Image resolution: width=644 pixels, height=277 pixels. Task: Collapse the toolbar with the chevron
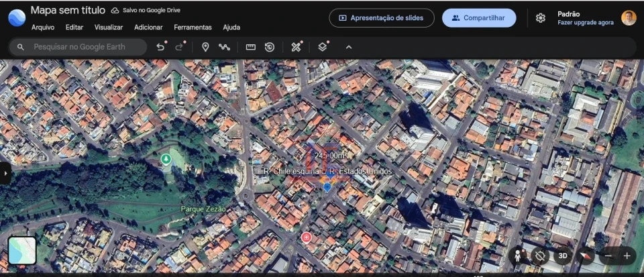coord(349,47)
